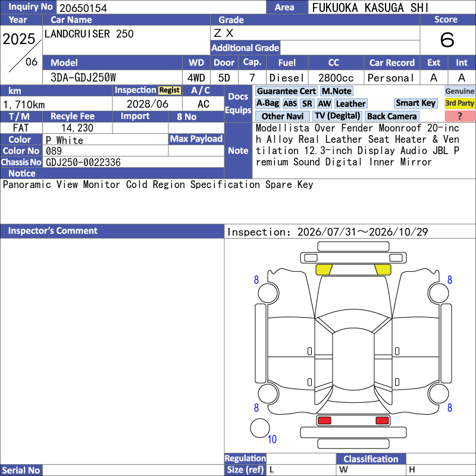Viewport: 476px width, 476px height.
Task: Click the recycle fee 14,230
Action: tap(77, 128)
